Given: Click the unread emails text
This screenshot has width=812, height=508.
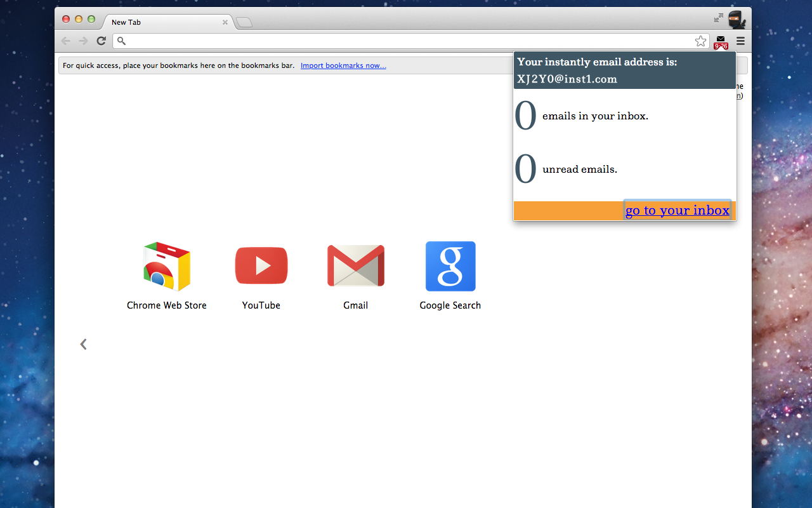Looking at the screenshot, I should (x=580, y=170).
